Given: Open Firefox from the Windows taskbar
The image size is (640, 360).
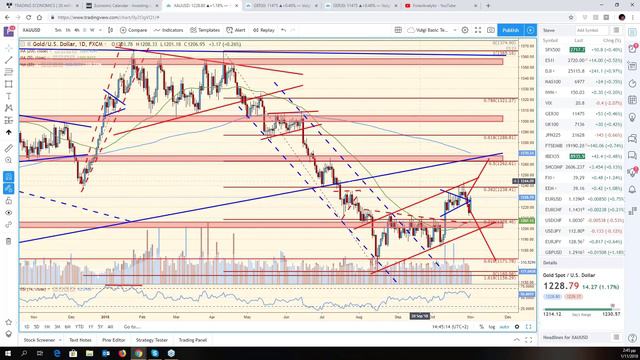Looking at the screenshot, I should click(x=122, y=353).
